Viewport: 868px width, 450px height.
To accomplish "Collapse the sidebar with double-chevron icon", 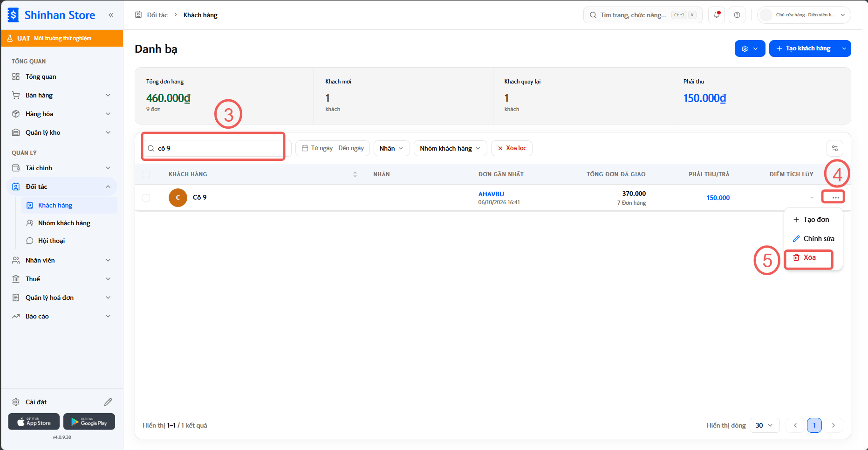I will pyautogui.click(x=111, y=15).
